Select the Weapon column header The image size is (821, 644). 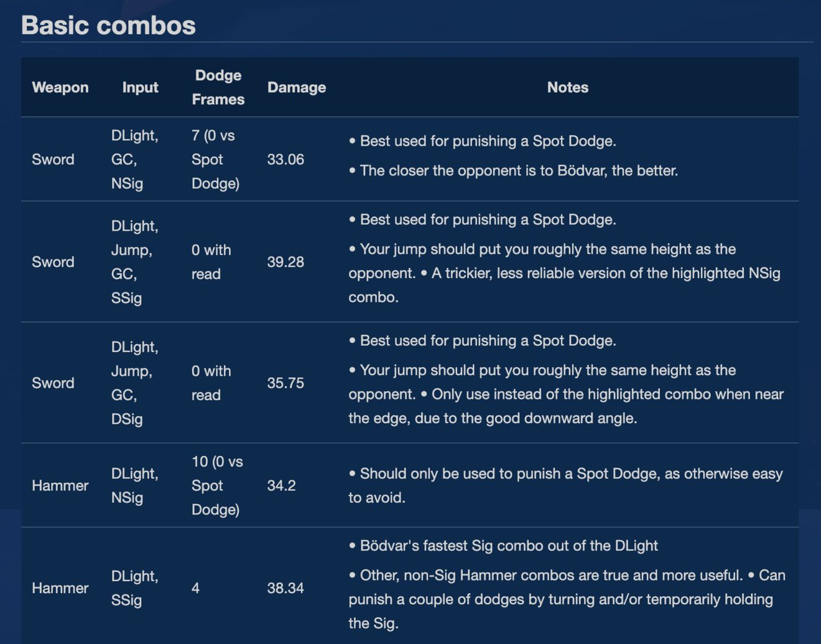(x=60, y=87)
